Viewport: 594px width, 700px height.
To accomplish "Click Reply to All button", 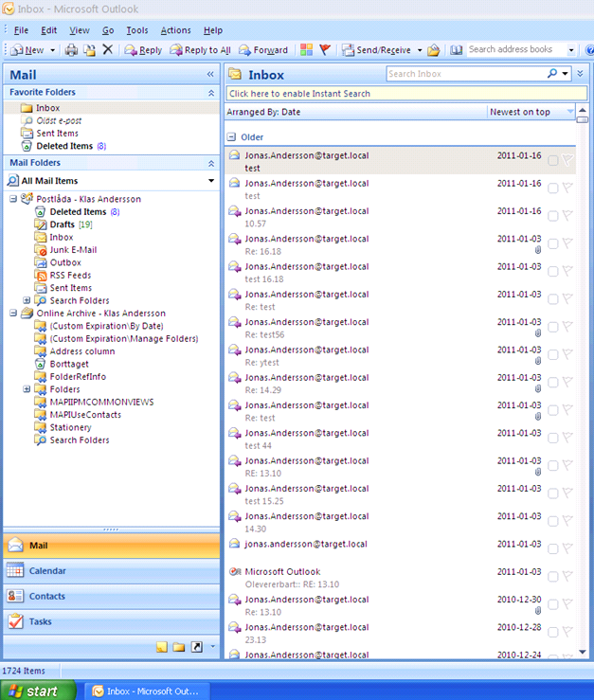I will [200, 50].
